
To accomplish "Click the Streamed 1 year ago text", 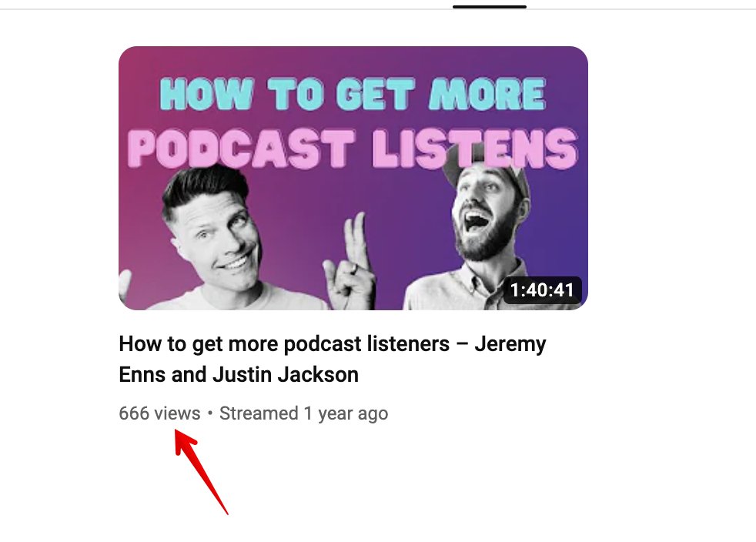I will (x=304, y=413).
